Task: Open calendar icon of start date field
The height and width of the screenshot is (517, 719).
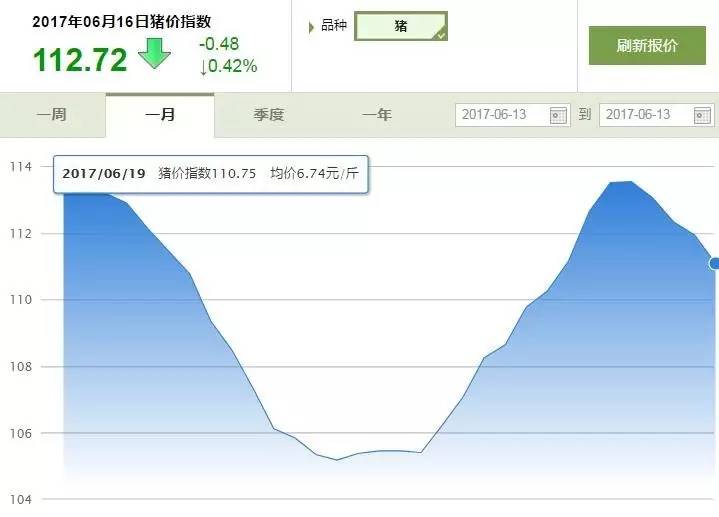Action: 558,115
